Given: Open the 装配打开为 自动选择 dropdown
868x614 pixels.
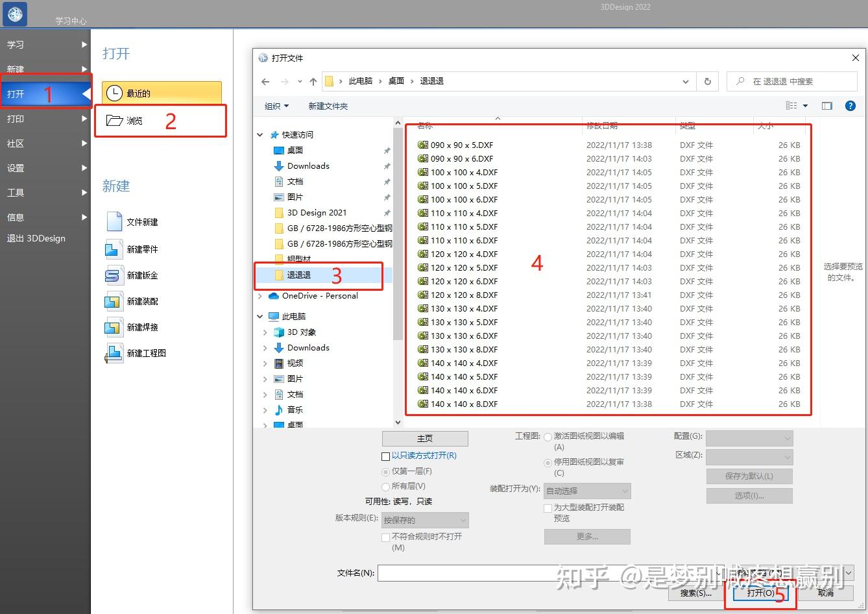Looking at the screenshot, I should [x=586, y=491].
